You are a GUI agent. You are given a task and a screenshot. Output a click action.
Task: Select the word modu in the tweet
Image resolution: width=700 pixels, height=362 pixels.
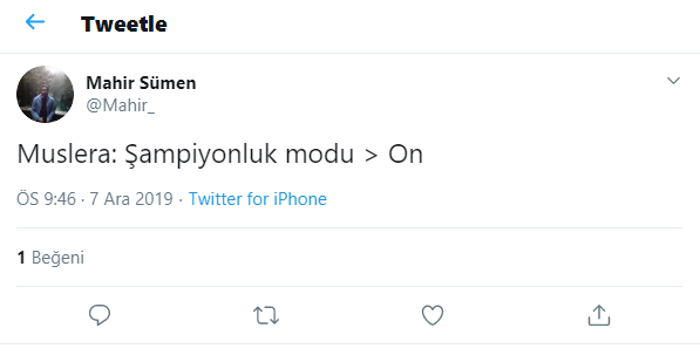coord(320,154)
